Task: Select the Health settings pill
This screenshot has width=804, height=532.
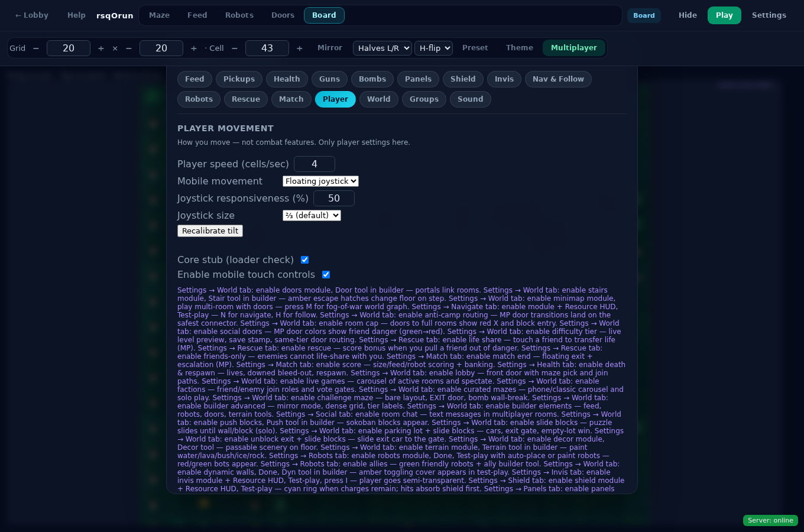Action: (x=287, y=79)
